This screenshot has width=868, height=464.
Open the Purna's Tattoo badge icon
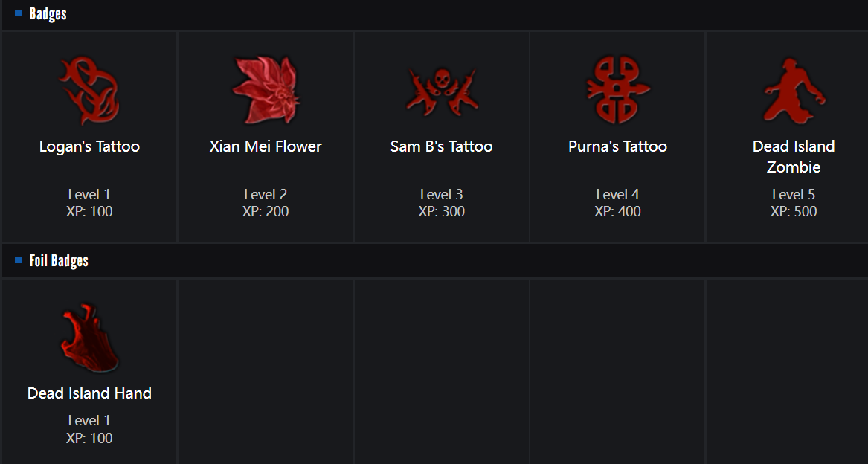pos(617,90)
